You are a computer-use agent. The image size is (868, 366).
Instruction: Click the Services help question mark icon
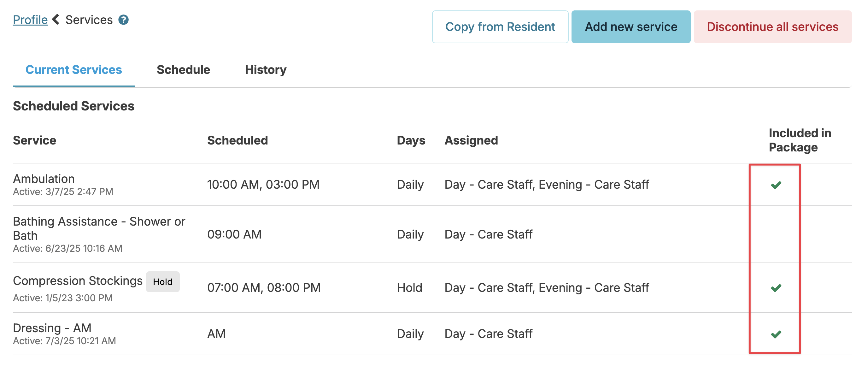tap(123, 20)
